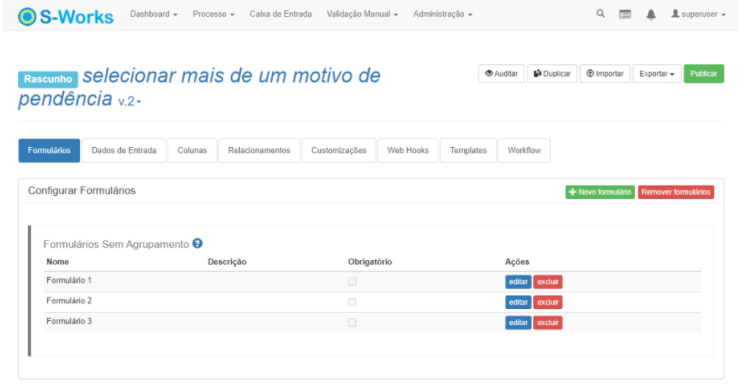
Task: Open the Workflow tab
Action: [524, 150]
